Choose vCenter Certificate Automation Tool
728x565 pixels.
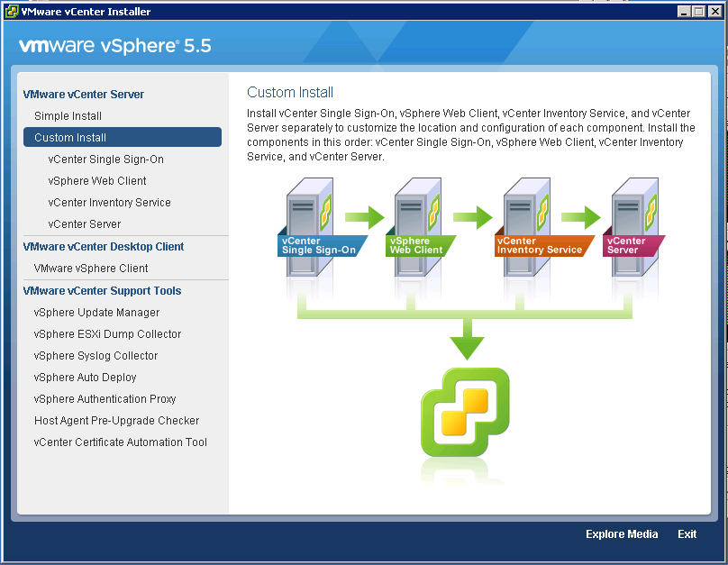[120, 442]
